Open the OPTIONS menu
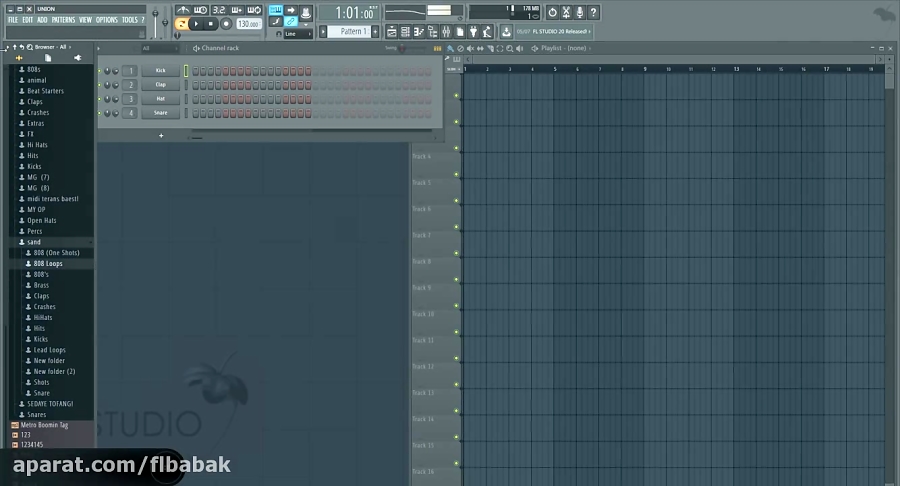Image resolution: width=900 pixels, height=486 pixels. tap(107, 20)
